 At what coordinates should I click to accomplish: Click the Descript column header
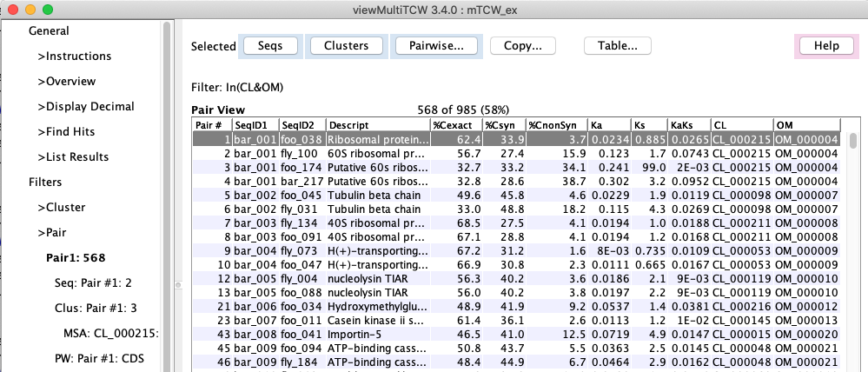tap(377, 125)
